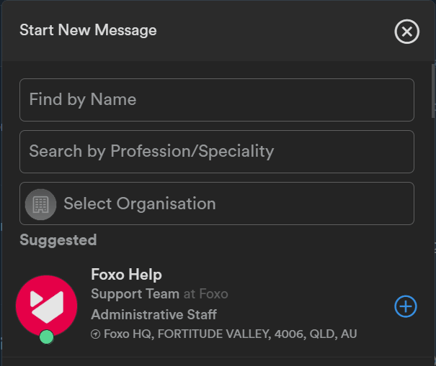Screen dimensions: 436x366
Task: Click the location compass icon beside Foxo HQ
Action: [95, 334]
